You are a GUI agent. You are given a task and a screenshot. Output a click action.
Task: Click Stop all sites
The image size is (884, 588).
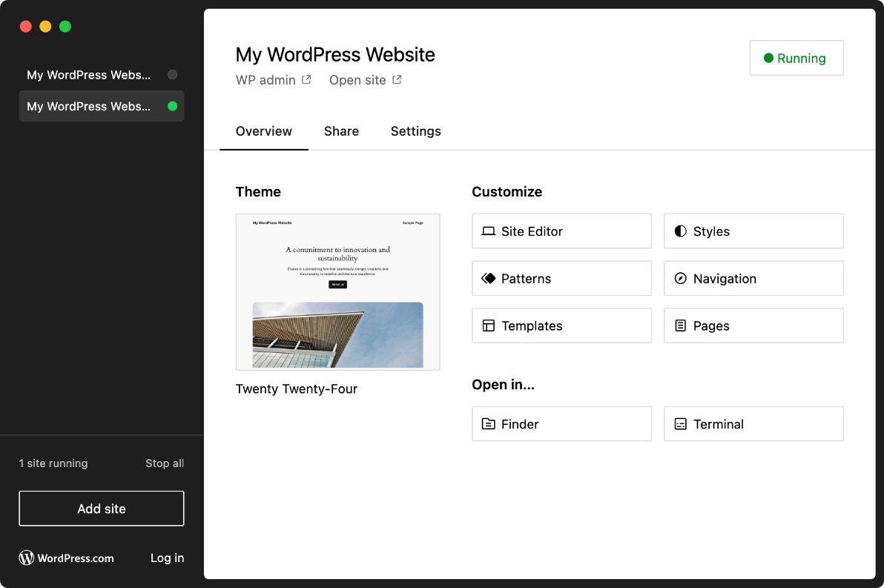(x=165, y=463)
